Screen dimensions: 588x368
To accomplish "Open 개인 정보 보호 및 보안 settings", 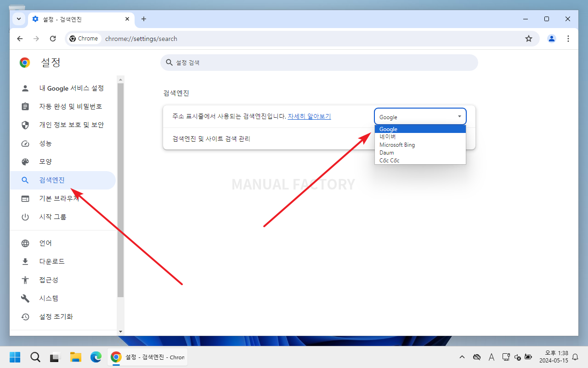I will click(63, 125).
